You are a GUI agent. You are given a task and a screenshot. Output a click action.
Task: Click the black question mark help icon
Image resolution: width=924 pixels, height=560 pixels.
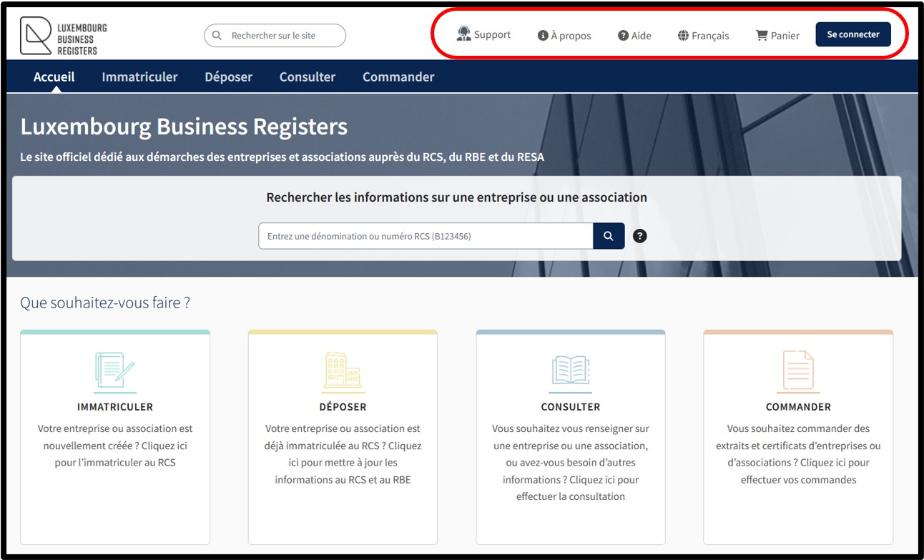tap(640, 236)
